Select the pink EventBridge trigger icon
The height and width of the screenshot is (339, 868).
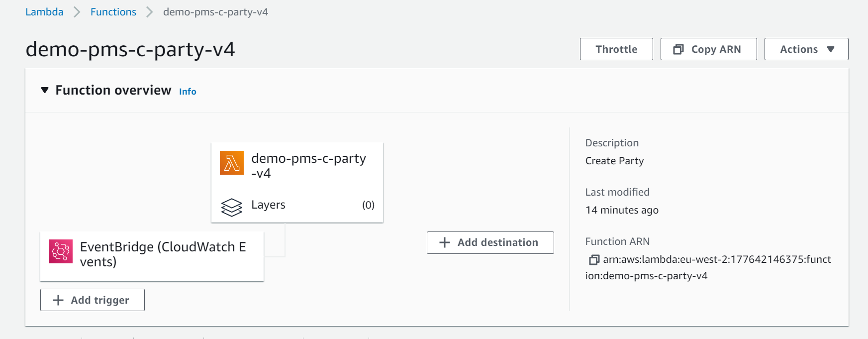61,251
